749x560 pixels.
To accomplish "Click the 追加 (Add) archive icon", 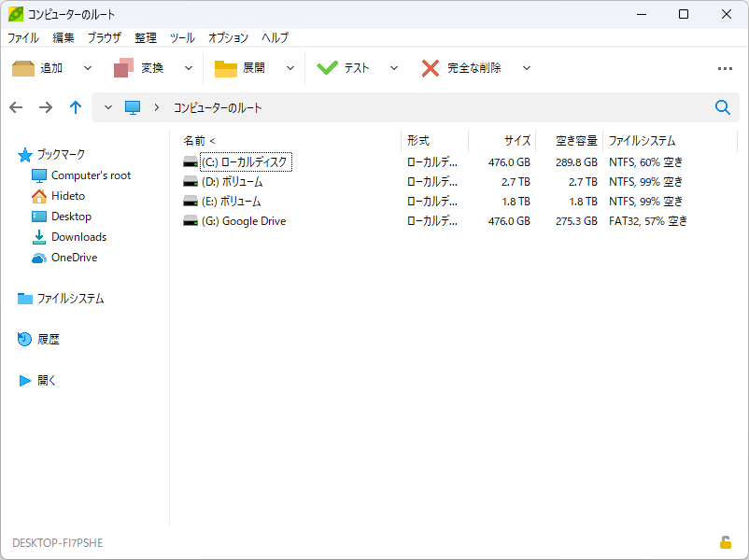I will pyautogui.click(x=23, y=66).
